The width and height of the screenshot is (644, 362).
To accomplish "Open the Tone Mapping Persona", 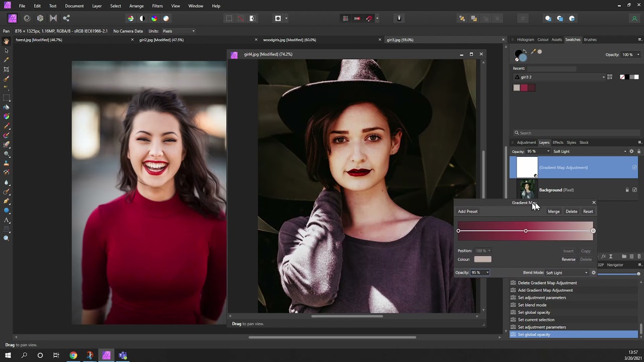I will pyautogui.click(x=53, y=18).
